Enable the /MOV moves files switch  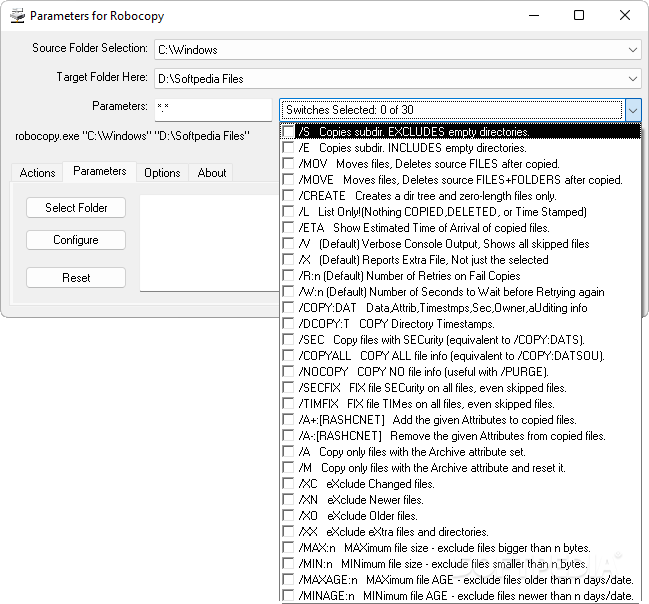click(x=288, y=164)
